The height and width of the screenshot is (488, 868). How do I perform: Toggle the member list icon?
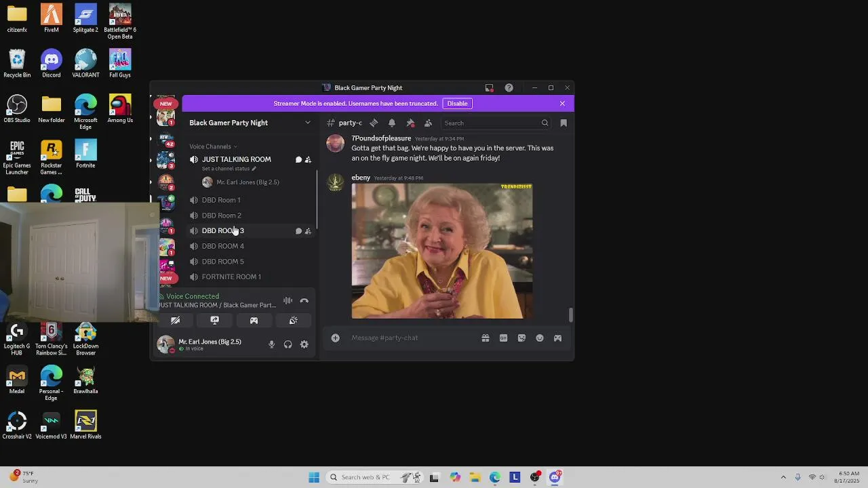[428, 123]
